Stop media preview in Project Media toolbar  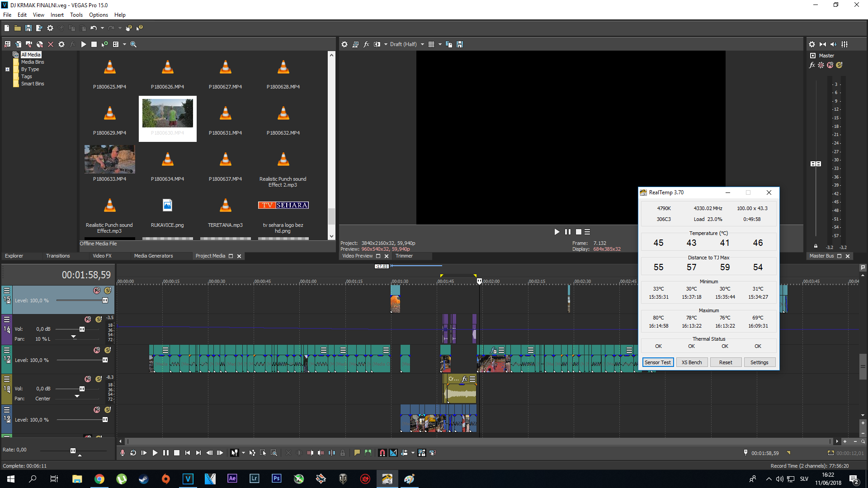pyautogui.click(x=94, y=44)
